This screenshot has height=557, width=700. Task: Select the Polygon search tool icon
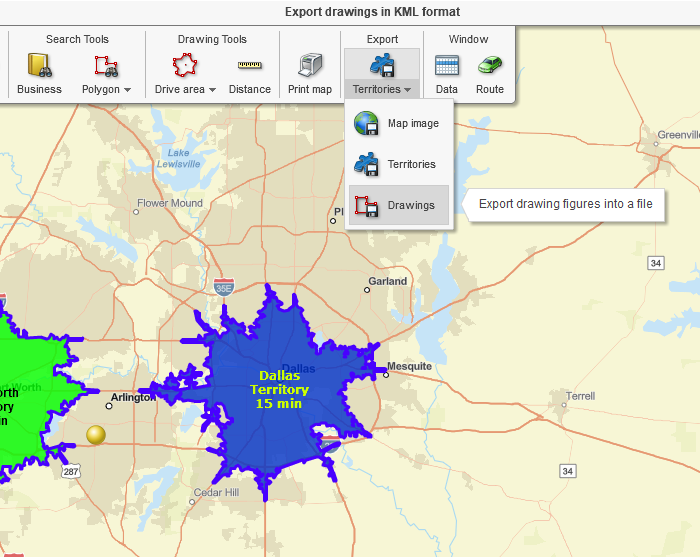tap(106, 66)
